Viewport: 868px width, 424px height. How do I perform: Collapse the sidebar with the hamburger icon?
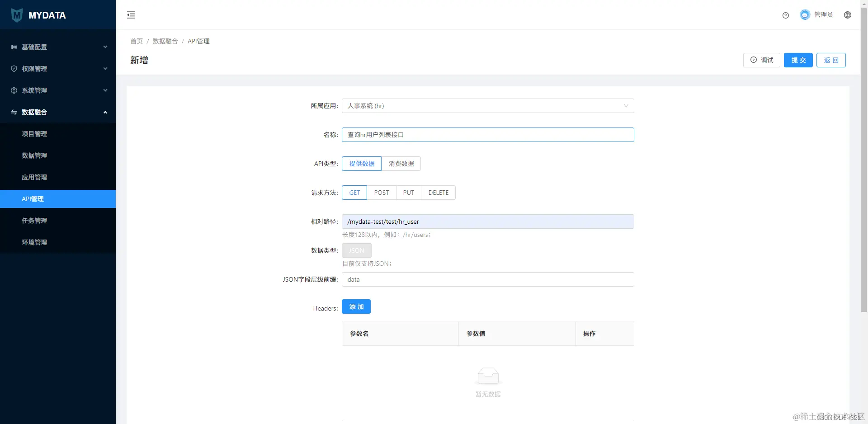click(131, 15)
